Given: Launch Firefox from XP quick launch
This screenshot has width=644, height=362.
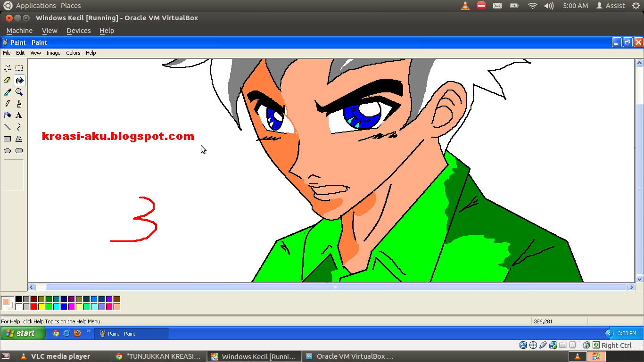Looking at the screenshot, I should point(77,333).
